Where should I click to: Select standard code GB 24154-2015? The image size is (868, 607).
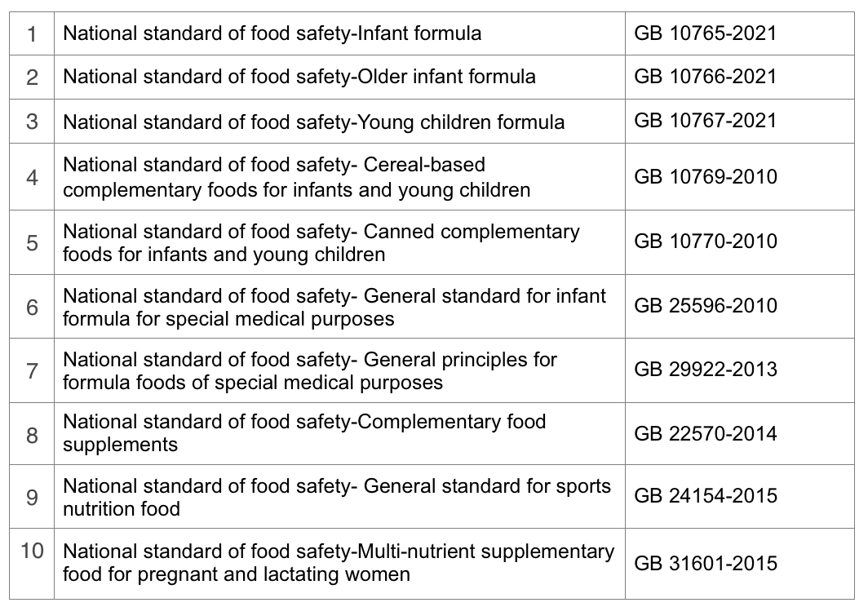[x=705, y=496]
